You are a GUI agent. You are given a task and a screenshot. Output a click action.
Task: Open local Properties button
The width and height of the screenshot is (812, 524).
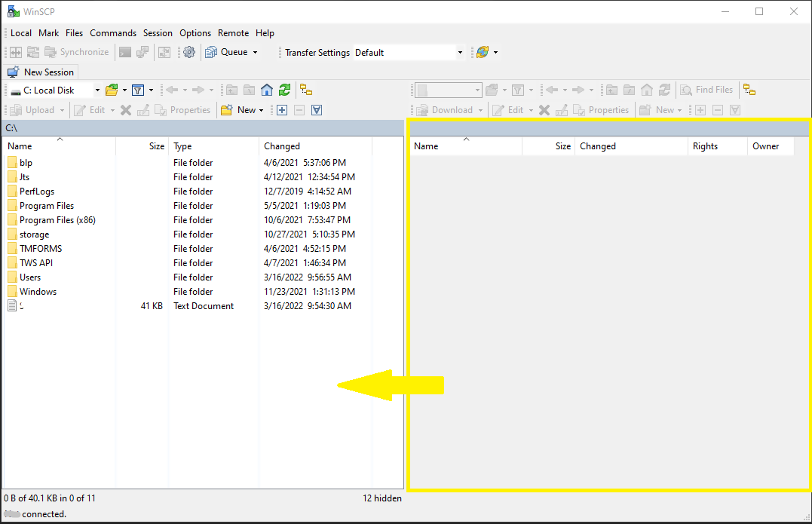point(182,110)
